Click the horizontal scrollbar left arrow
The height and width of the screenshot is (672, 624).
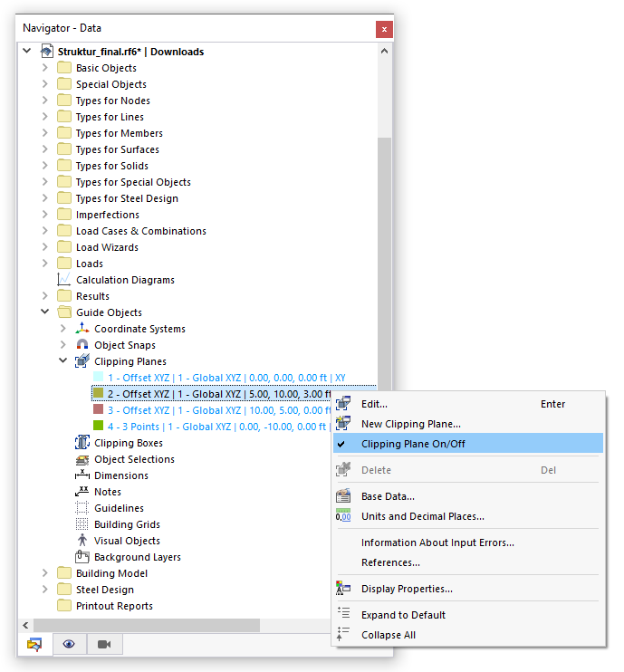pos(25,625)
